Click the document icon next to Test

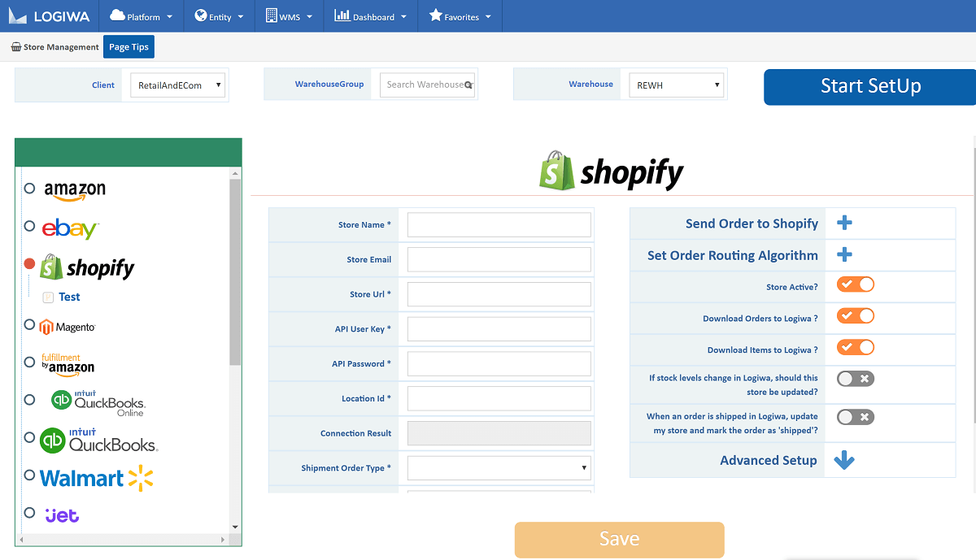click(x=48, y=297)
